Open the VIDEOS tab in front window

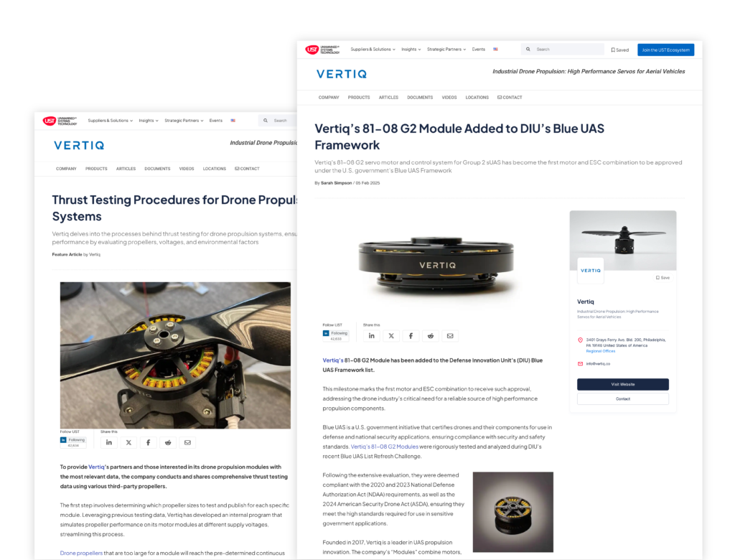(x=449, y=98)
